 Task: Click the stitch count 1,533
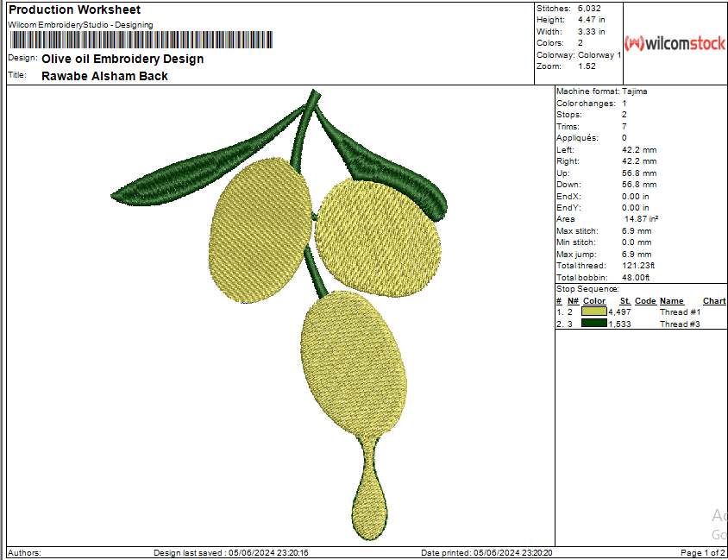620,324
